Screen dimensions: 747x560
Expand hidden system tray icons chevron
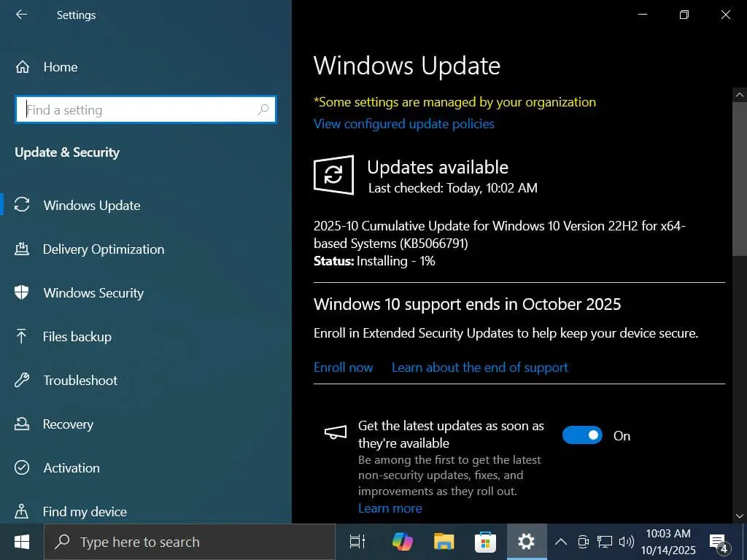(561, 542)
